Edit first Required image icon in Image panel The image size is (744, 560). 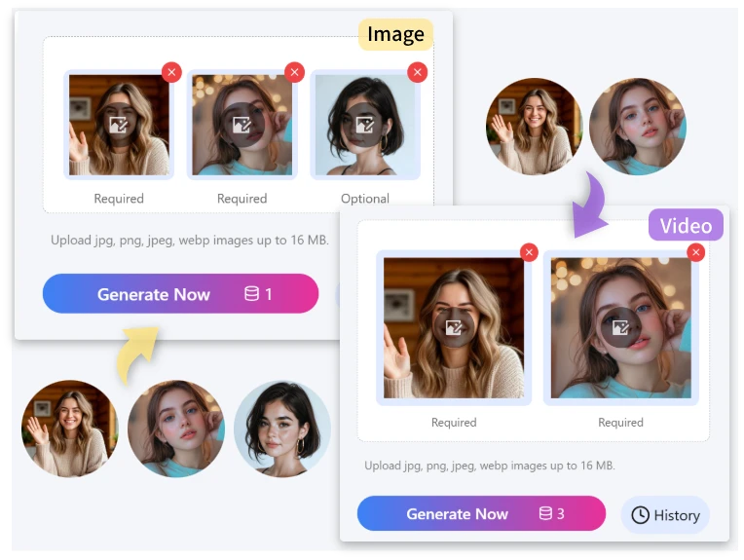point(119,125)
